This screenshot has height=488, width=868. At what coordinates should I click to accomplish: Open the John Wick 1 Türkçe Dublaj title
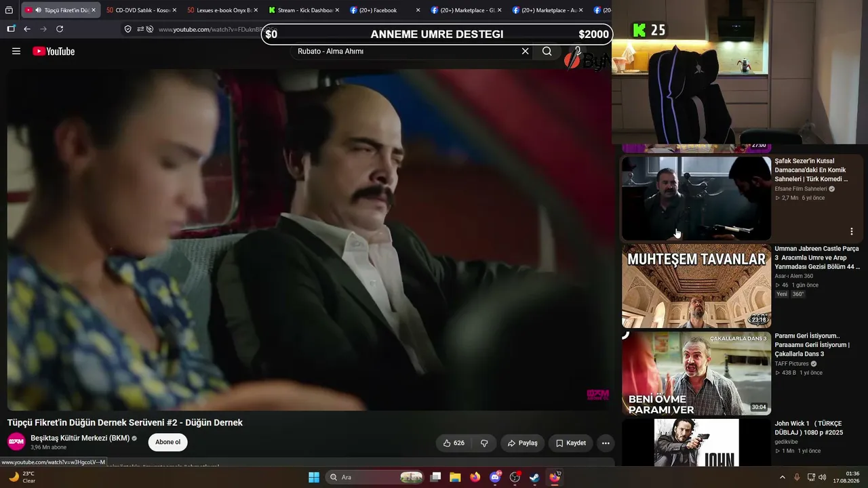pos(809,428)
